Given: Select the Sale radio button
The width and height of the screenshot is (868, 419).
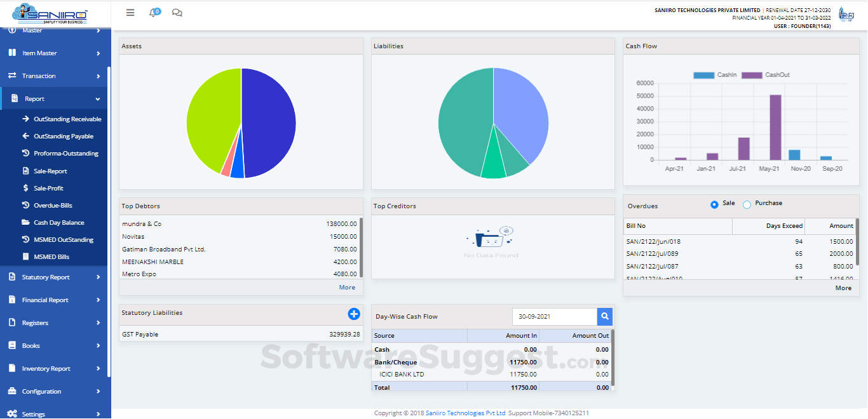Looking at the screenshot, I should point(714,204).
